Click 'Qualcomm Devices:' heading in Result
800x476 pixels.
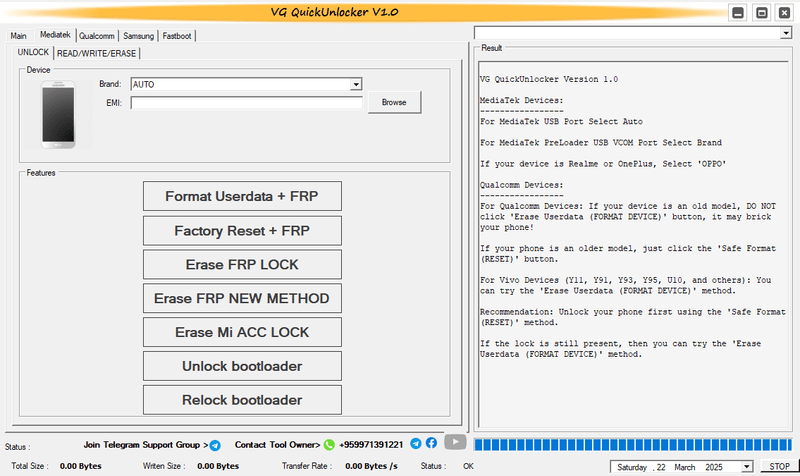pos(521,185)
